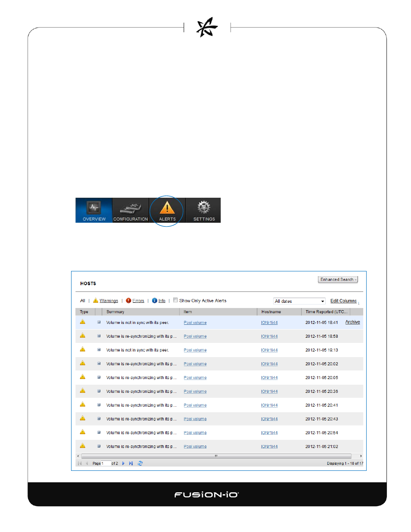
Task: Expand the alert row reported at 20:36
Action: point(99,391)
